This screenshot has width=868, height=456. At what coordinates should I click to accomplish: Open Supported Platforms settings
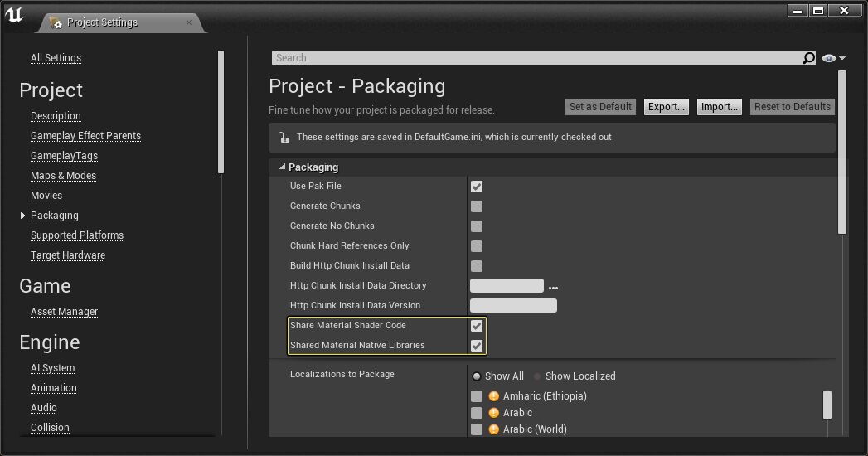pyautogui.click(x=77, y=235)
